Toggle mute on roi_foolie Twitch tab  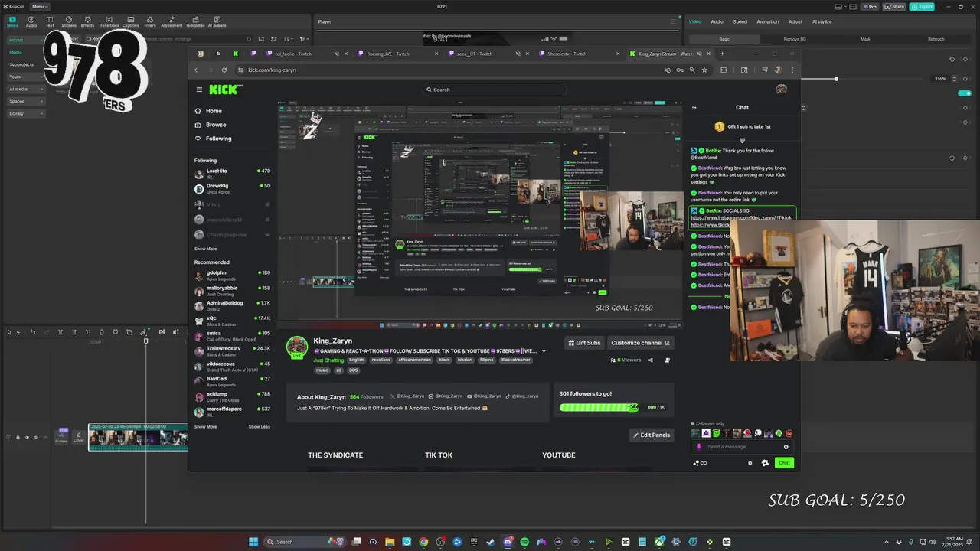pyautogui.click(x=335, y=54)
